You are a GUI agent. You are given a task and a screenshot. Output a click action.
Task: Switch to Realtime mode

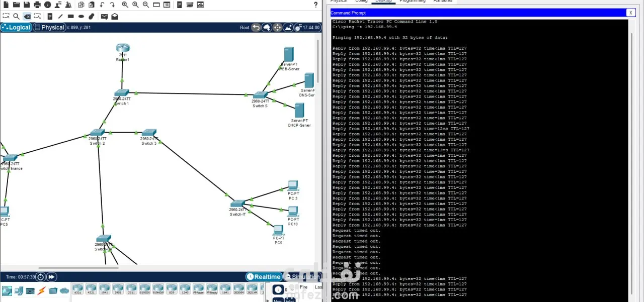pos(264,277)
